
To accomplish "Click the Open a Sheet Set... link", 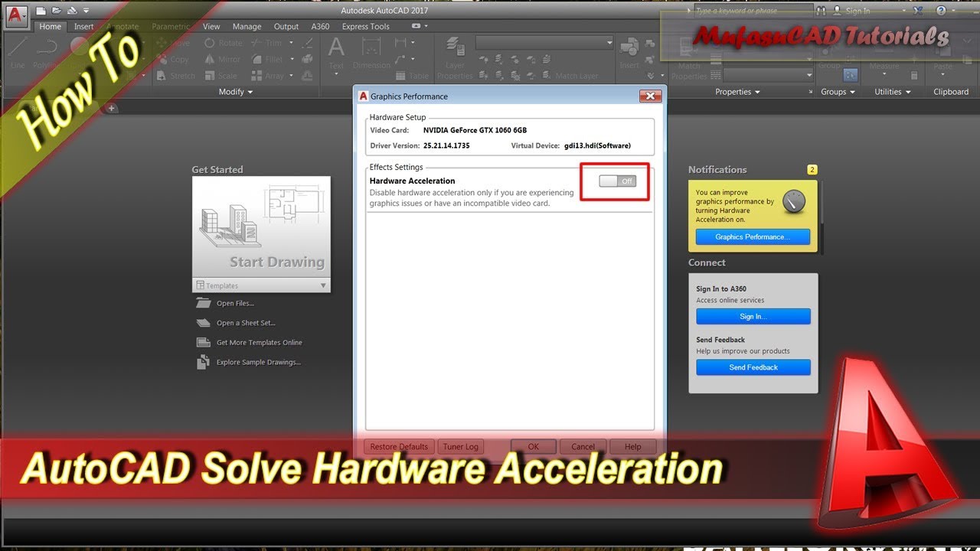I will point(246,324).
